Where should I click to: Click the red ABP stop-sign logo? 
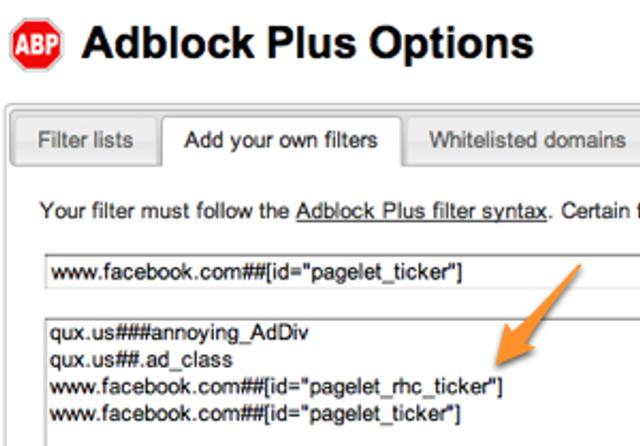(x=36, y=45)
